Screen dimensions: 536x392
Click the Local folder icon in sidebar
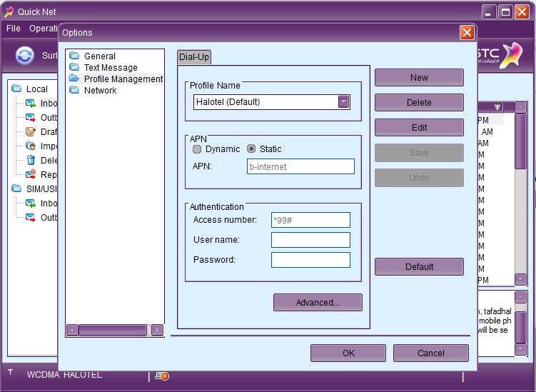[x=16, y=89]
